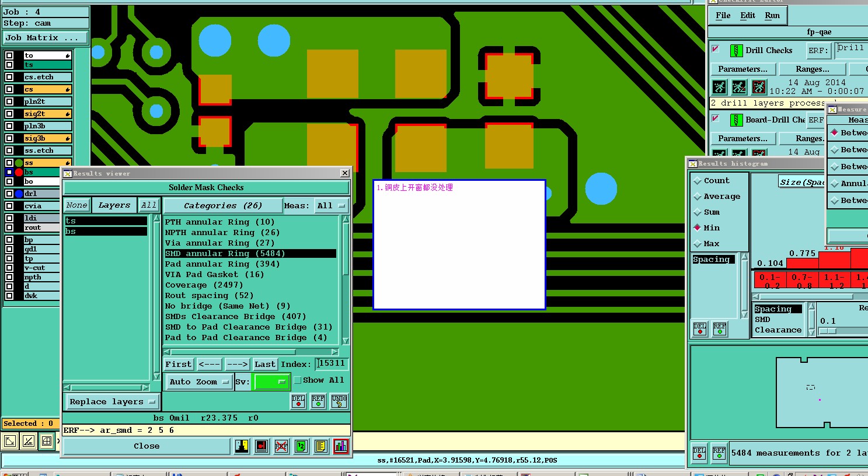Select SMD annular Ring (5484) category
Viewport: 868px width, 476px height.
click(250, 254)
